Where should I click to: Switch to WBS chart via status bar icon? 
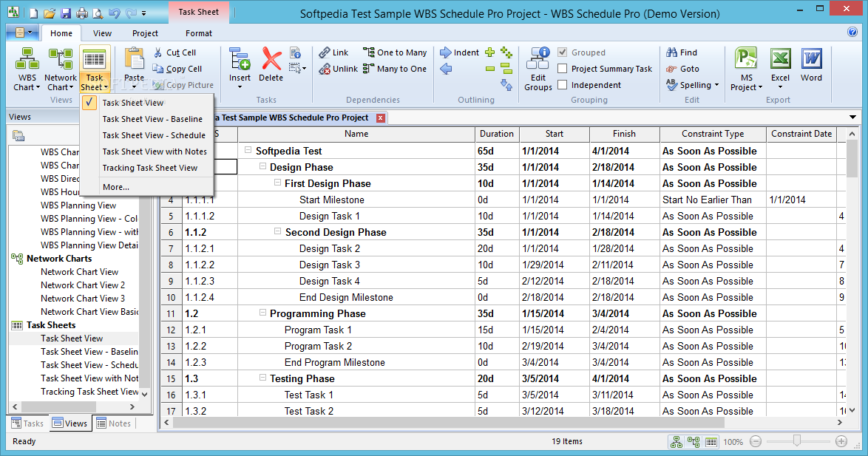click(677, 442)
